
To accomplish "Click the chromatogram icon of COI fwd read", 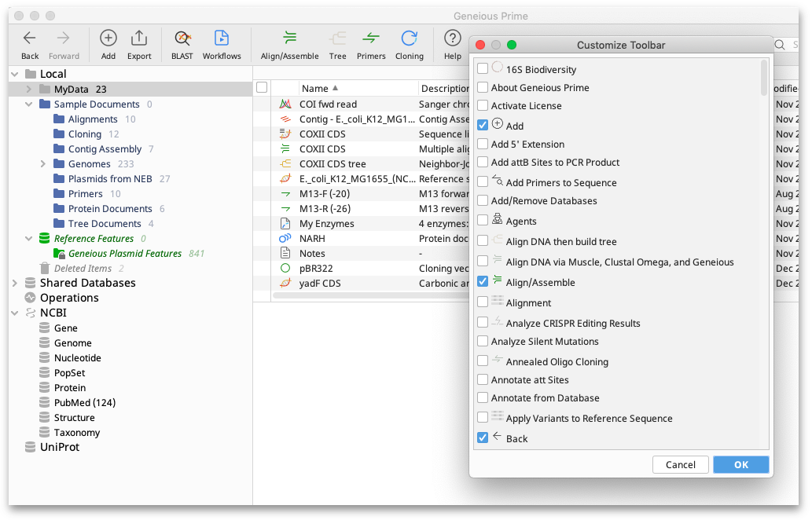I will coord(285,104).
